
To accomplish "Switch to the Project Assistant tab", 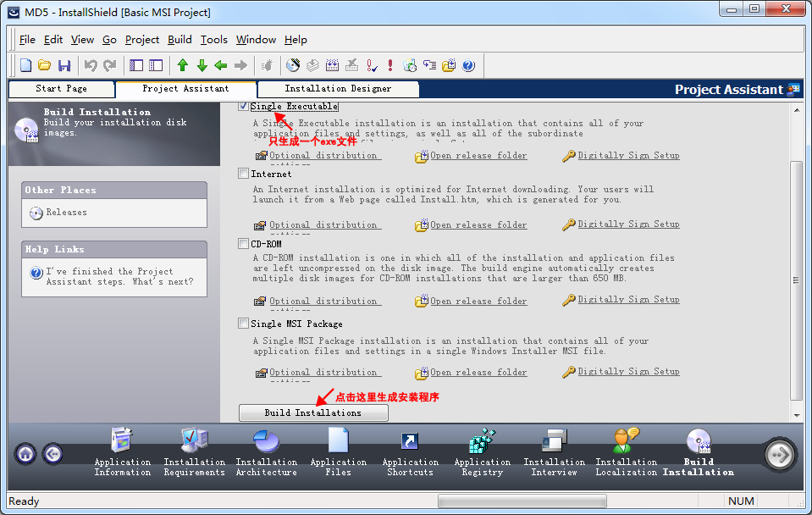I will [x=186, y=89].
